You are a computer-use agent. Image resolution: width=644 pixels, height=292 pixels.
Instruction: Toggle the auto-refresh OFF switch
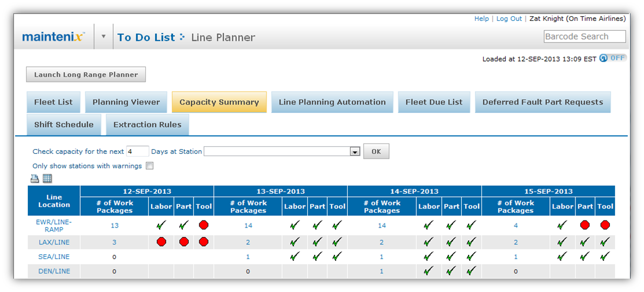[613, 58]
